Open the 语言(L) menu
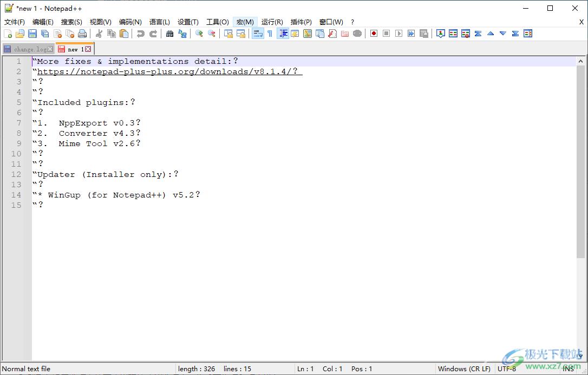The width and height of the screenshot is (588, 375). pos(160,22)
